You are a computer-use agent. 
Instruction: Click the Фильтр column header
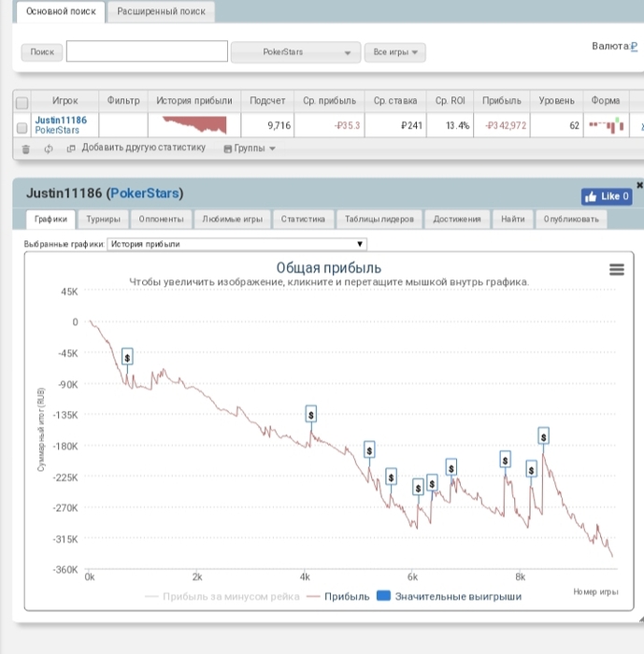point(123,101)
